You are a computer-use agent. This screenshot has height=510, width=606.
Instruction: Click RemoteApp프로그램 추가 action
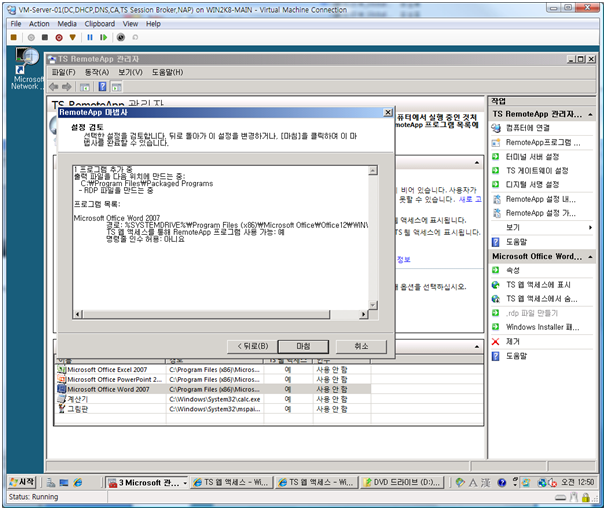pos(543,143)
